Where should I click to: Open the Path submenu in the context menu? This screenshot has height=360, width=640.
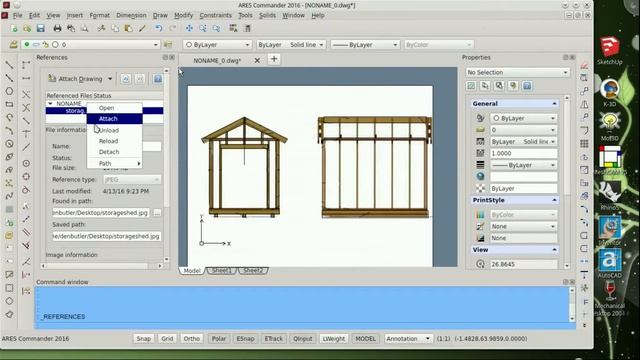click(x=114, y=163)
